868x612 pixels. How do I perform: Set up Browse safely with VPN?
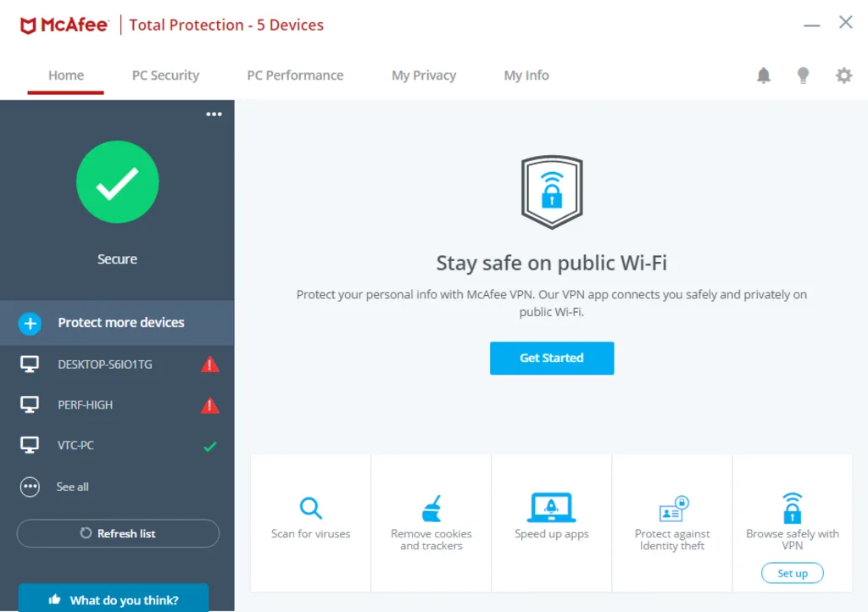(792, 573)
